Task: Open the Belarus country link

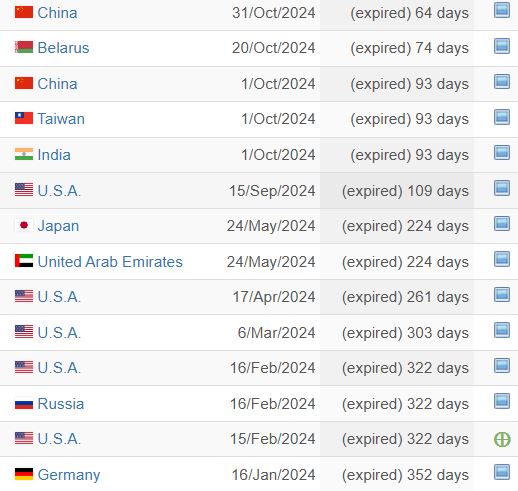Action: pyautogui.click(x=63, y=48)
